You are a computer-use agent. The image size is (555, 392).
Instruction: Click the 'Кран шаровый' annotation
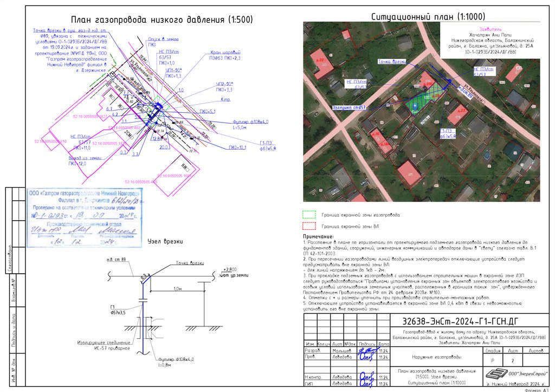(225, 53)
